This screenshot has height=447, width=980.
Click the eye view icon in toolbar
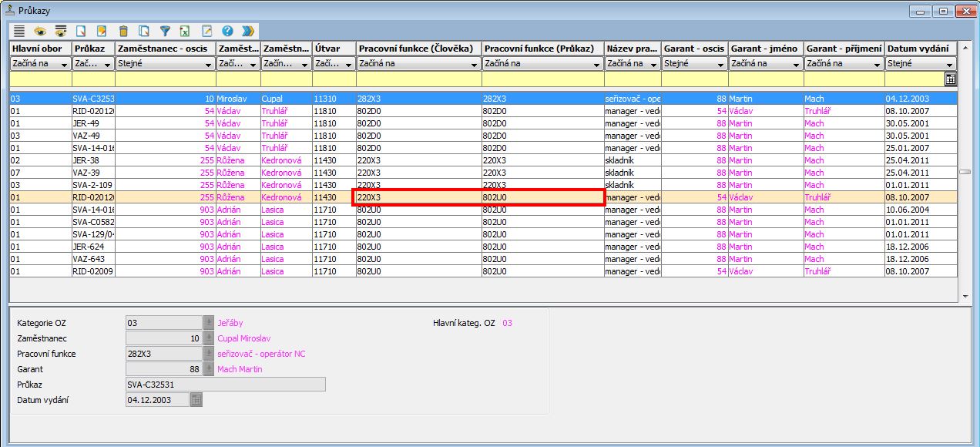tap(39, 31)
